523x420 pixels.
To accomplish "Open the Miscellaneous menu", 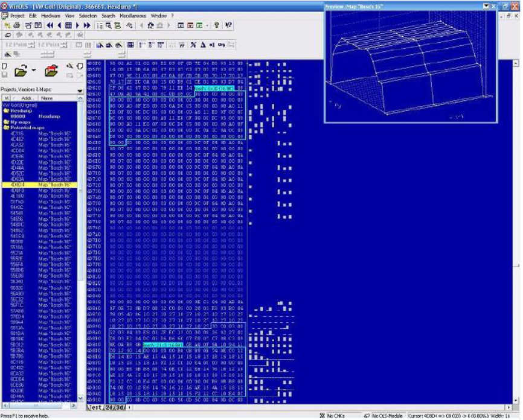I will coord(133,15).
